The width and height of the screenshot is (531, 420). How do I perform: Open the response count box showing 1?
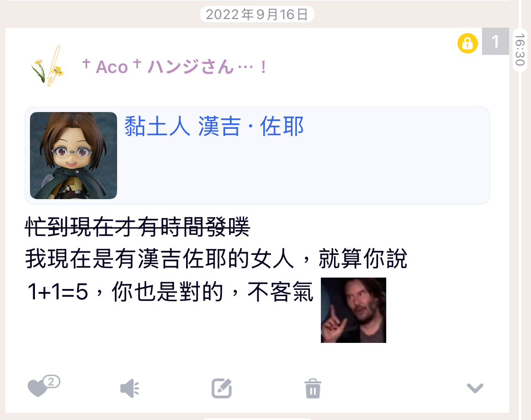[x=496, y=41]
